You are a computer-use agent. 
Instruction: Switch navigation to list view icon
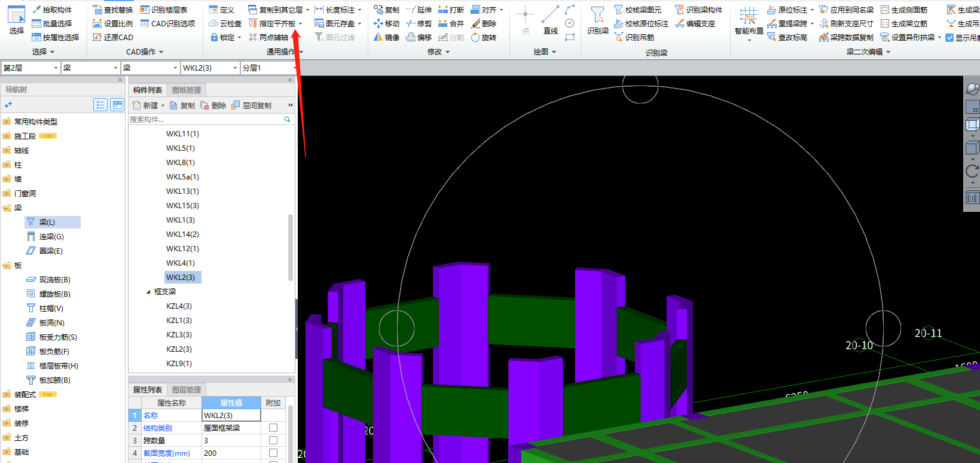coord(100,105)
